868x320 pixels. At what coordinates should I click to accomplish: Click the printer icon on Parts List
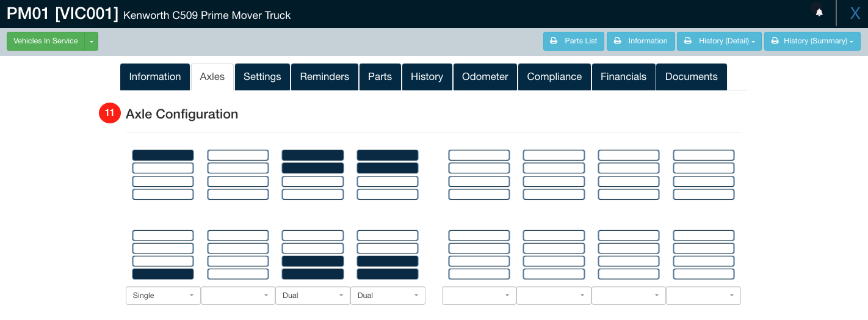[x=554, y=41]
